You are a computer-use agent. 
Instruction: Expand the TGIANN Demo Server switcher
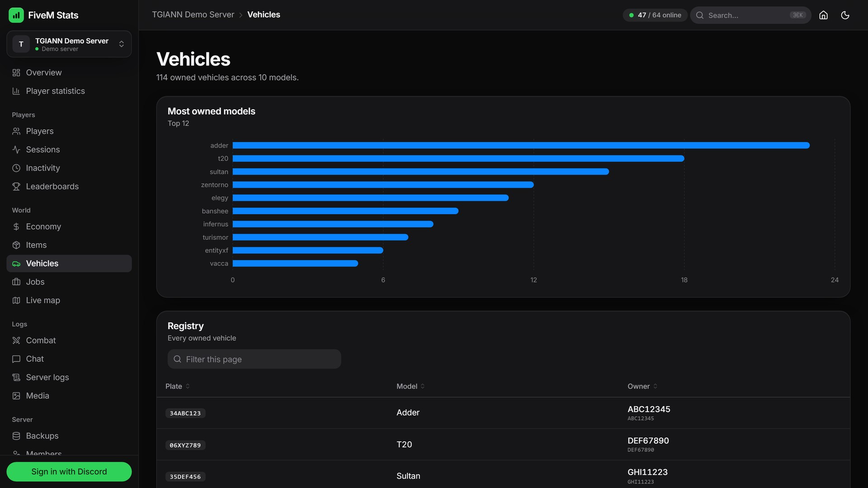pos(69,44)
